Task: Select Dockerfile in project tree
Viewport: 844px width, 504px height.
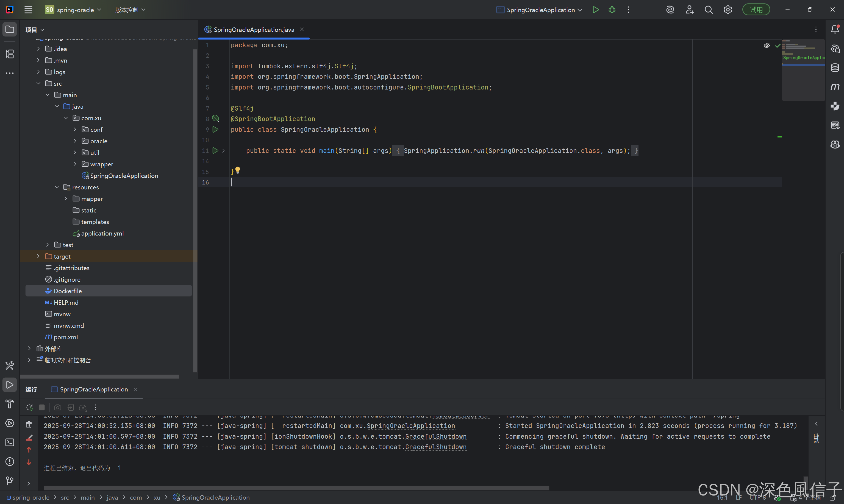Action: pos(109,291)
